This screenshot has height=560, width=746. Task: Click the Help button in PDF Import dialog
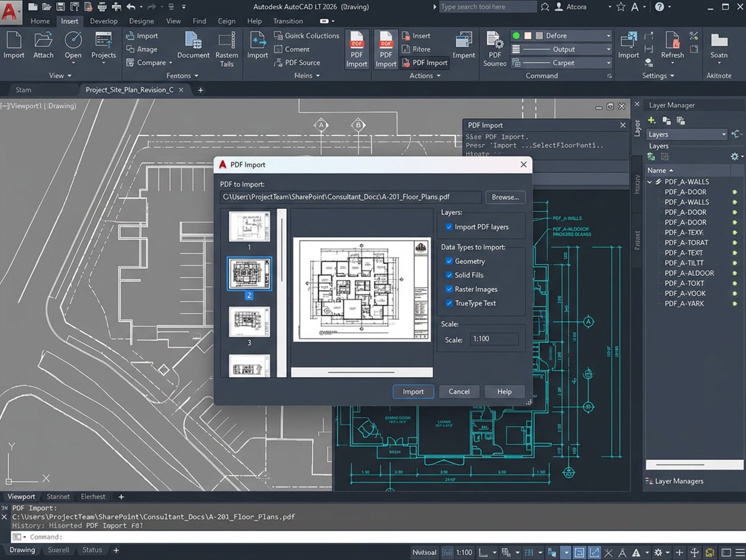504,391
